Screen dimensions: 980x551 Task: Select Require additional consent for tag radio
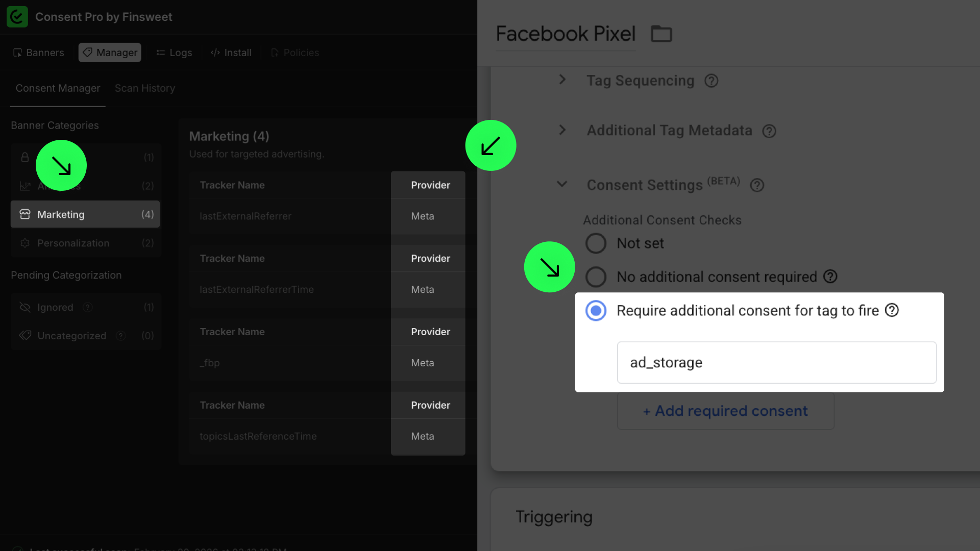[x=596, y=311]
